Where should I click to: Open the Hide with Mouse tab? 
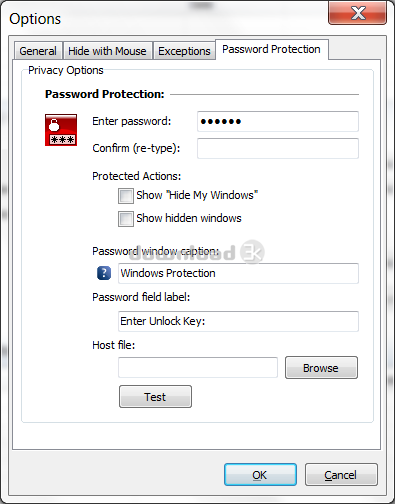click(x=107, y=51)
